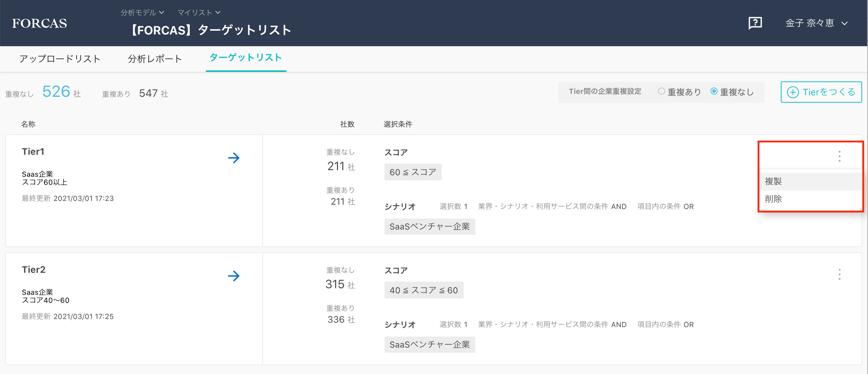Open Tier1 details with arrow icon

click(234, 158)
